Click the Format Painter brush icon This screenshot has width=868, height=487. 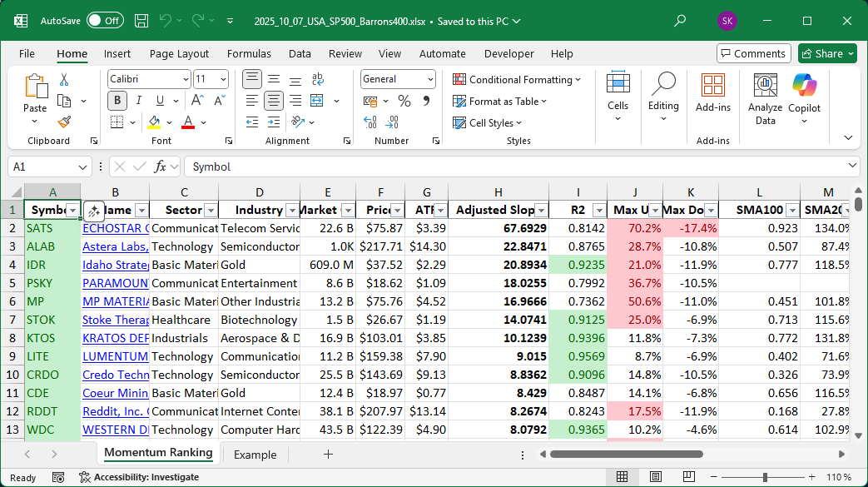(64, 122)
